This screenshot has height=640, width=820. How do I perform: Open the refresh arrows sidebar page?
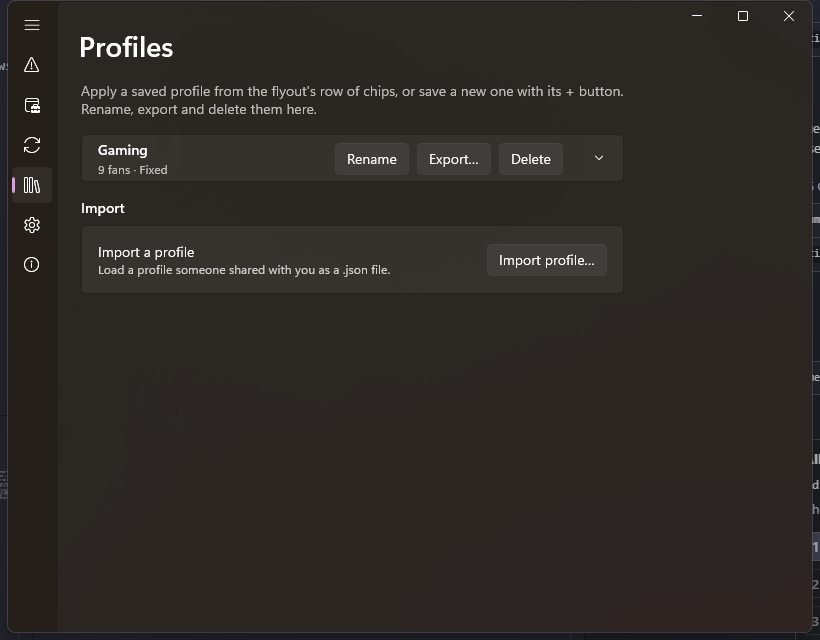32,145
